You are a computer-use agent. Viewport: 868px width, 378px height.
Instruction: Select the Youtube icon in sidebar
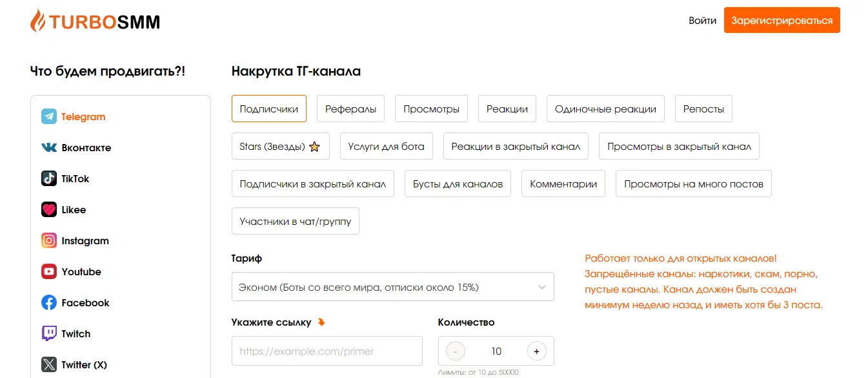tap(49, 272)
